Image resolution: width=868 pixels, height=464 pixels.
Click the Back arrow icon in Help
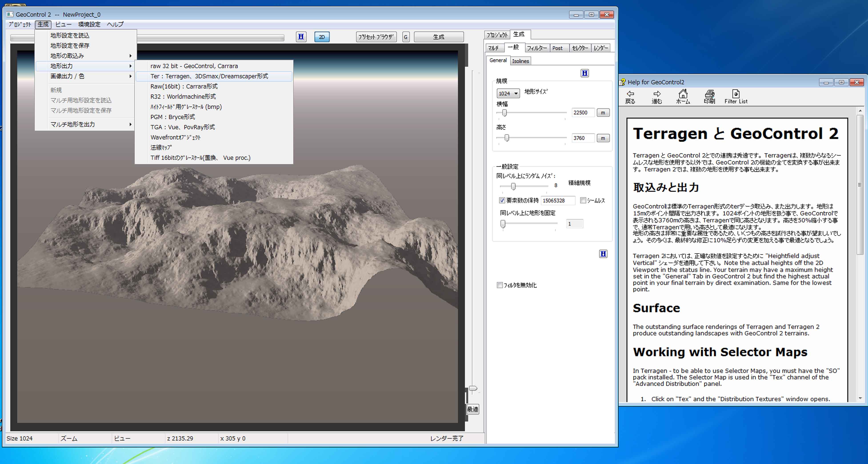[630, 93]
